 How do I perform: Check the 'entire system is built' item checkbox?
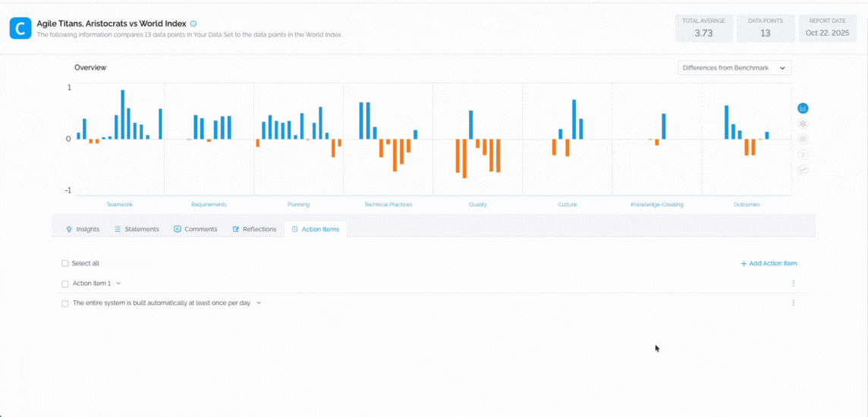coord(65,303)
